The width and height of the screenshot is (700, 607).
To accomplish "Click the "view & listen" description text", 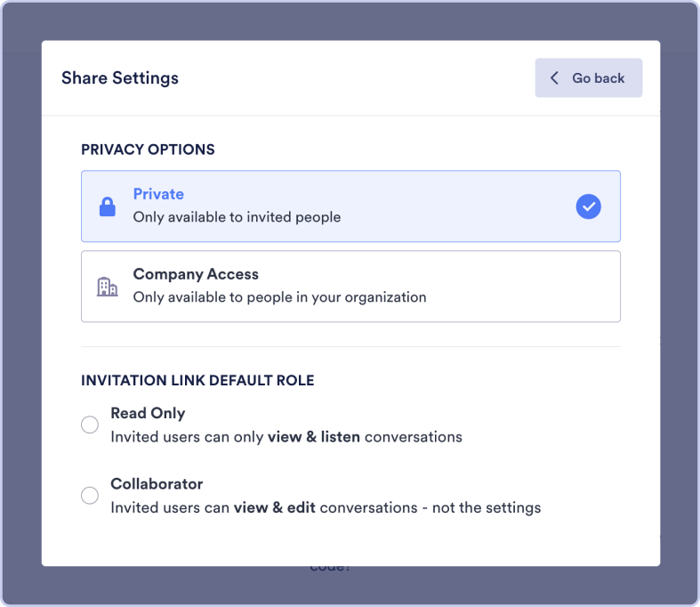I will (x=313, y=437).
